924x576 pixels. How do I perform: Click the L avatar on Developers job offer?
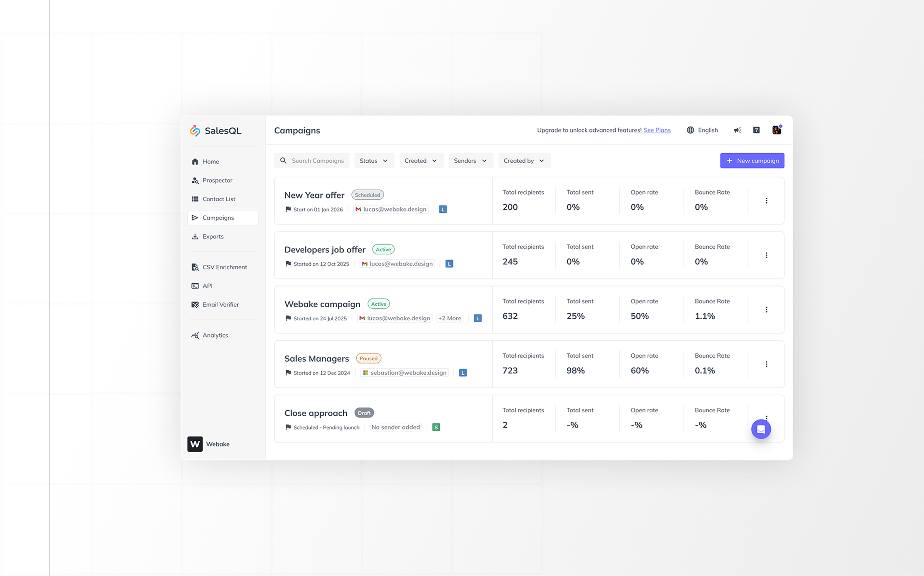click(449, 264)
